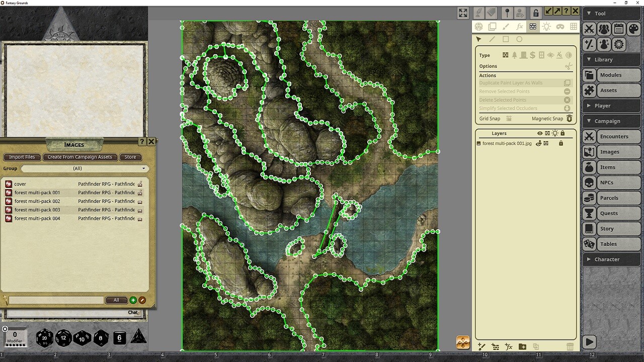This screenshot has height=362, width=644.
Task: Select the occluder Wall type icon
Action: 505,55
